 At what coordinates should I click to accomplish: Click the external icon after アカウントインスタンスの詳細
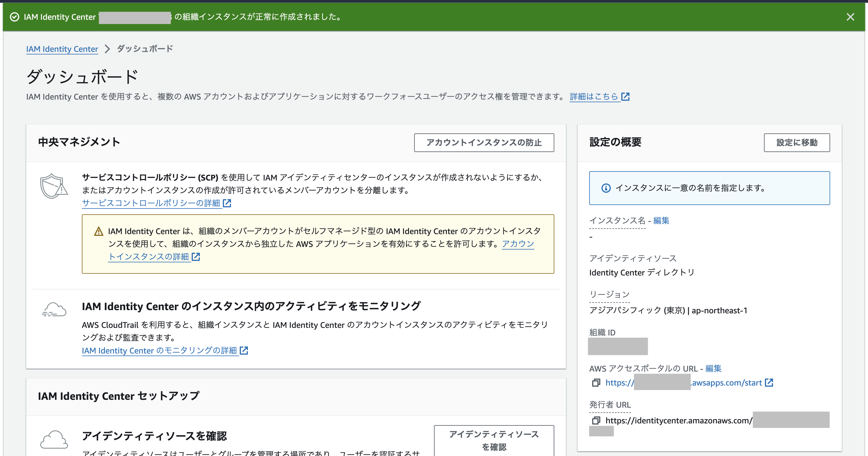click(196, 257)
